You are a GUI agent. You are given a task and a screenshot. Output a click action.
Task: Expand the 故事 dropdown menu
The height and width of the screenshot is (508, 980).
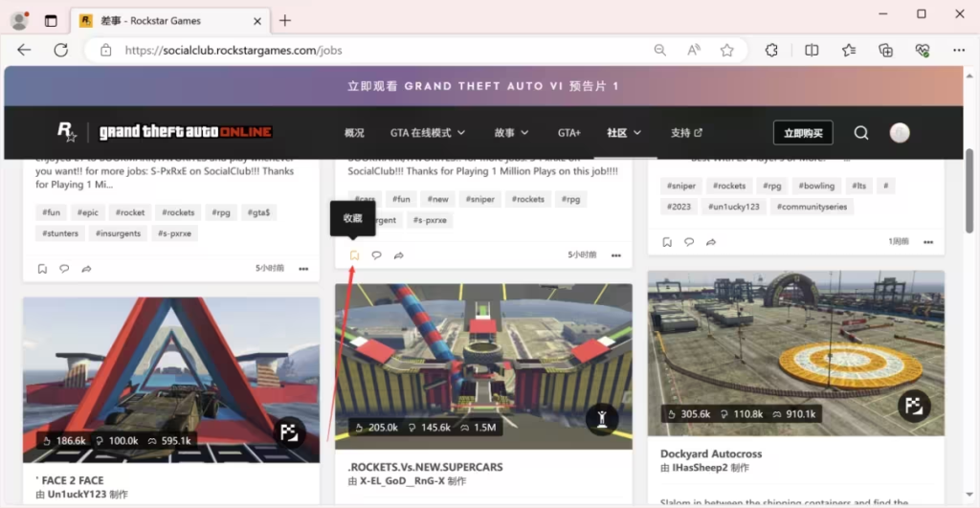coord(511,132)
